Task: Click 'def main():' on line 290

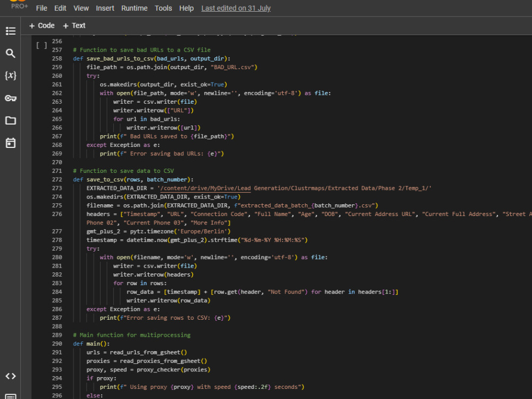Action: [92, 344]
